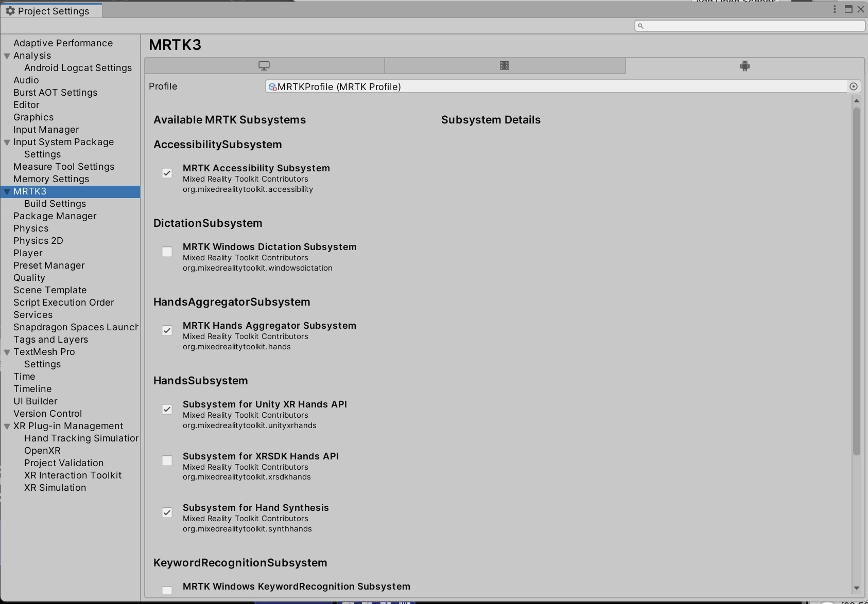The height and width of the screenshot is (604, 868).
Task: Select the Subsystem for Hand Synthesis title
Action: click(256, 508)
